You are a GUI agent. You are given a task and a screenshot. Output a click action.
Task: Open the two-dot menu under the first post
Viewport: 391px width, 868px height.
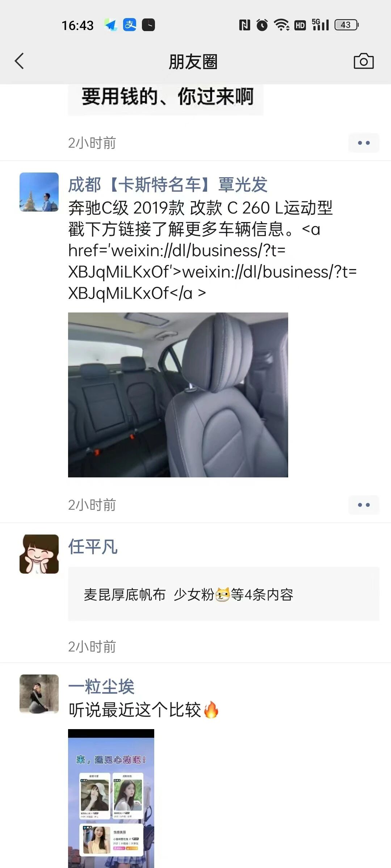363,143
